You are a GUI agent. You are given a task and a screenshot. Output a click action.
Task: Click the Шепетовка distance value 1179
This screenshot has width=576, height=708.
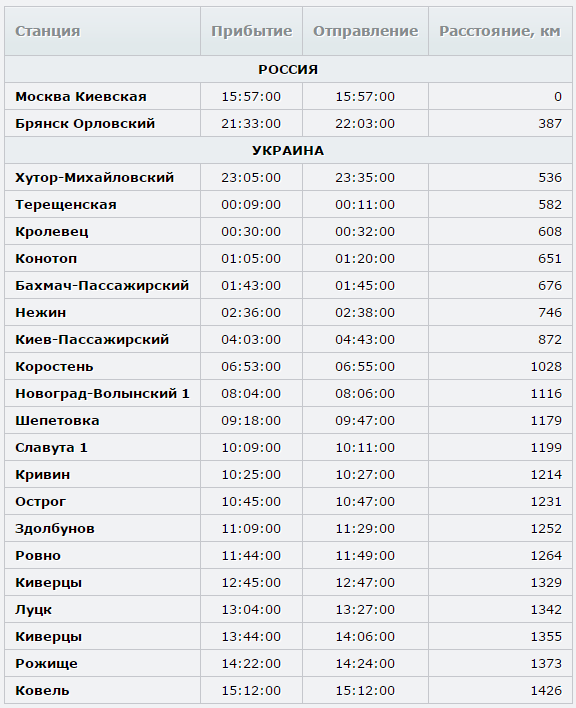pyautogui.click(x=546, y=421)
